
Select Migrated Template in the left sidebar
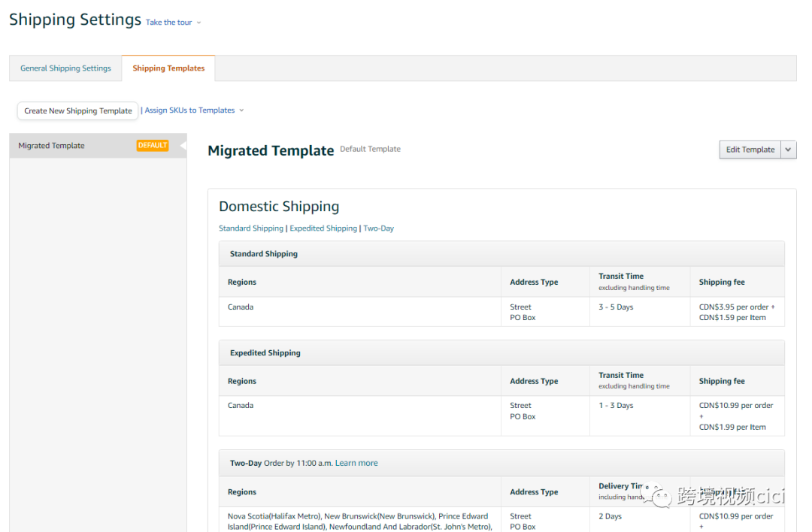pyautogui.click(x=52, y=146)
